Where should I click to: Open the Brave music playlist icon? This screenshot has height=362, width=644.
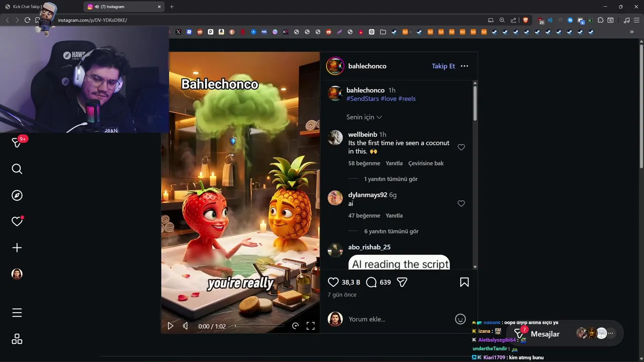click(626, 20)
